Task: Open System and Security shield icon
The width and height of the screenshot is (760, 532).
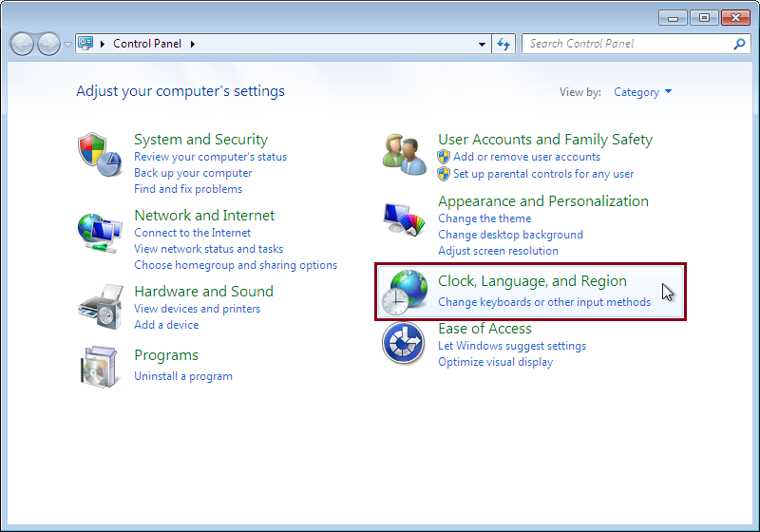Action: point(100,155)
